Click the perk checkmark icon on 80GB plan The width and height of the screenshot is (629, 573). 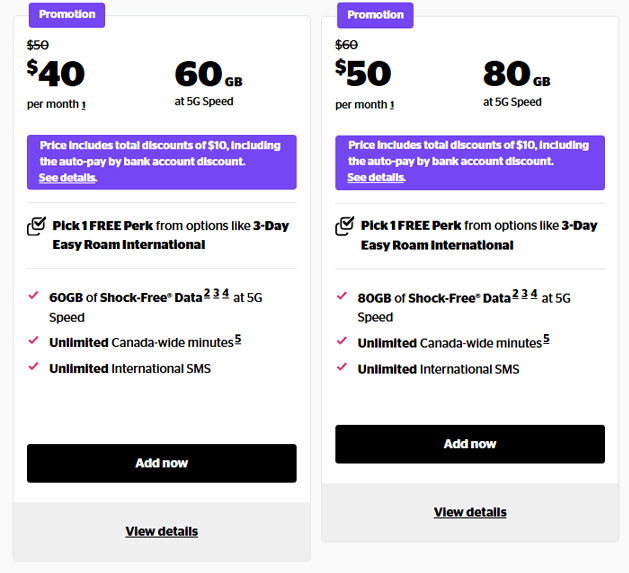point(344,227)
